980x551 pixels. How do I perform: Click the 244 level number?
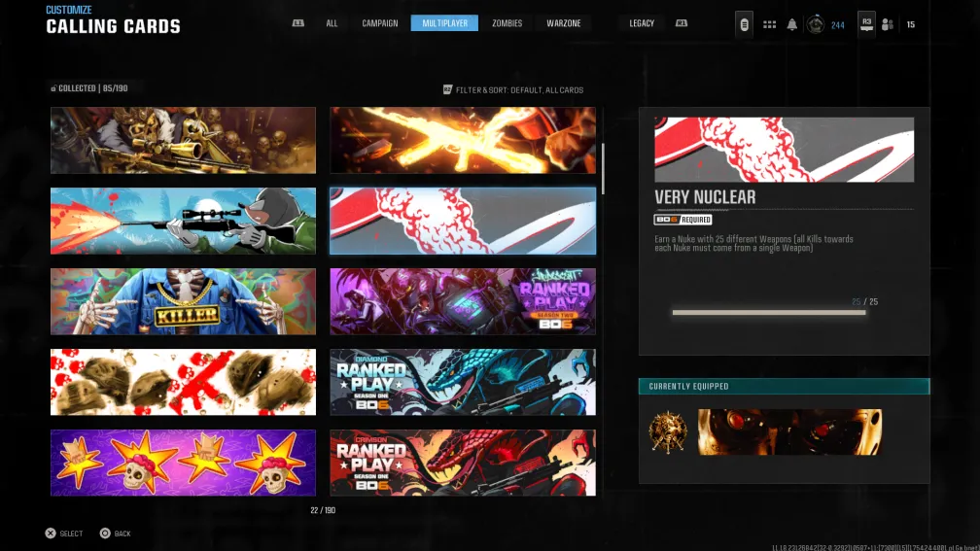(837, 25)
